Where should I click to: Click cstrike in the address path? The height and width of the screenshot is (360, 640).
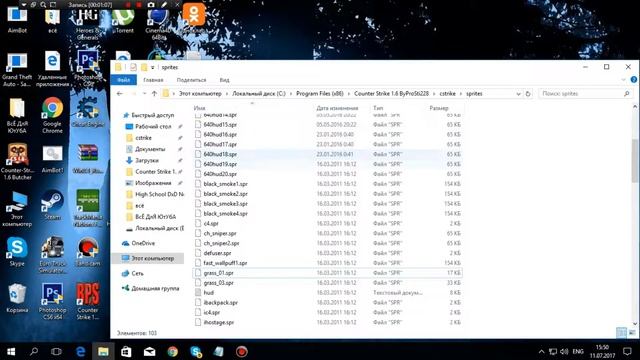pos(447,93)
